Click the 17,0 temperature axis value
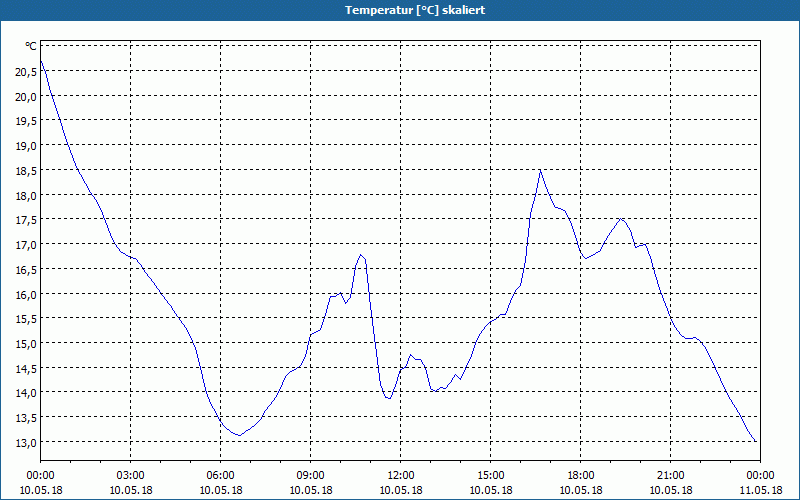 [26, 245]
